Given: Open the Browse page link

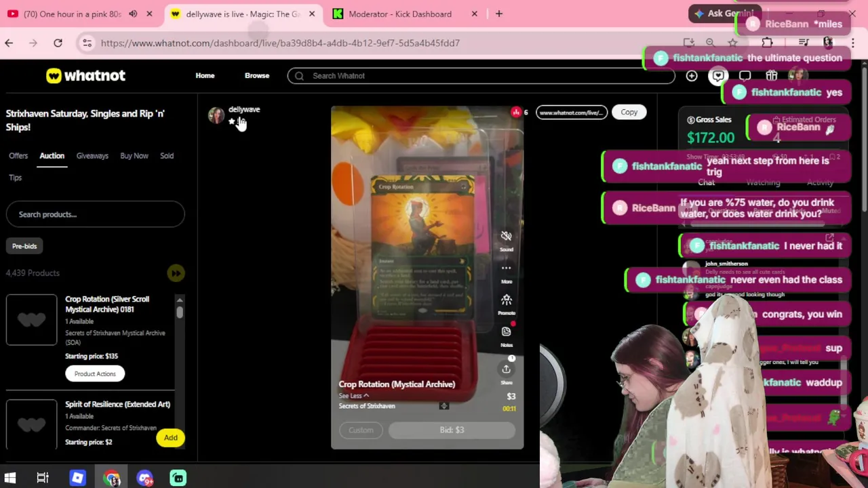Looking at the screenshot, I should [x=257, y=76].
